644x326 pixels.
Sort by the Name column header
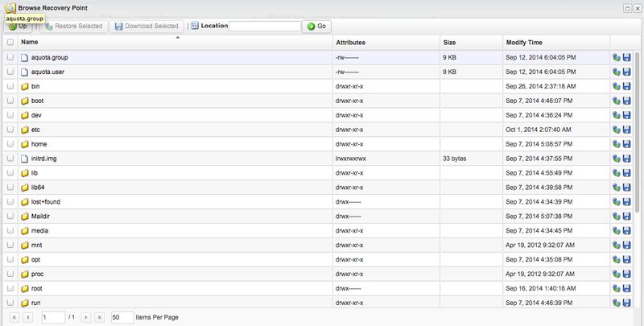[30, 42]
